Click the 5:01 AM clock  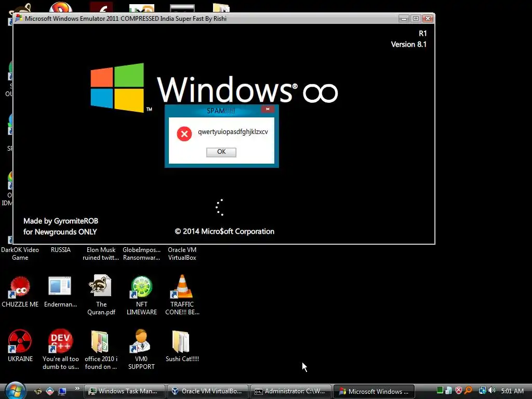coord(512,391)
